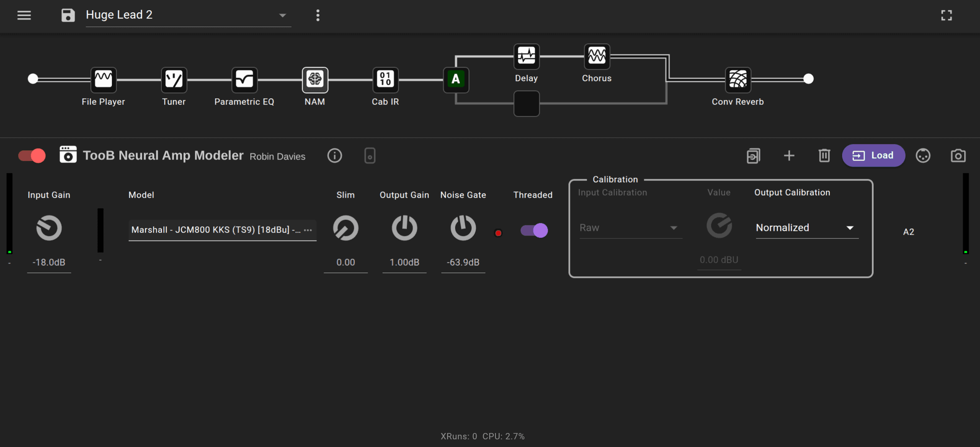This screenshot has height=447, width=980.
Task: Select the Conv Reverb pedal
Action: (x=738, y=80)
